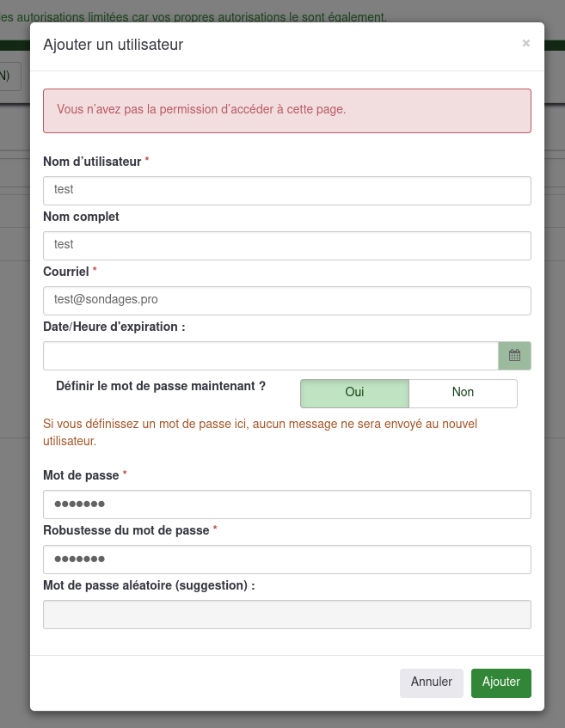Close the Ajouter un utilisateur dialog
Viewport: 565px width, 728px height.
tap(525, 44)
